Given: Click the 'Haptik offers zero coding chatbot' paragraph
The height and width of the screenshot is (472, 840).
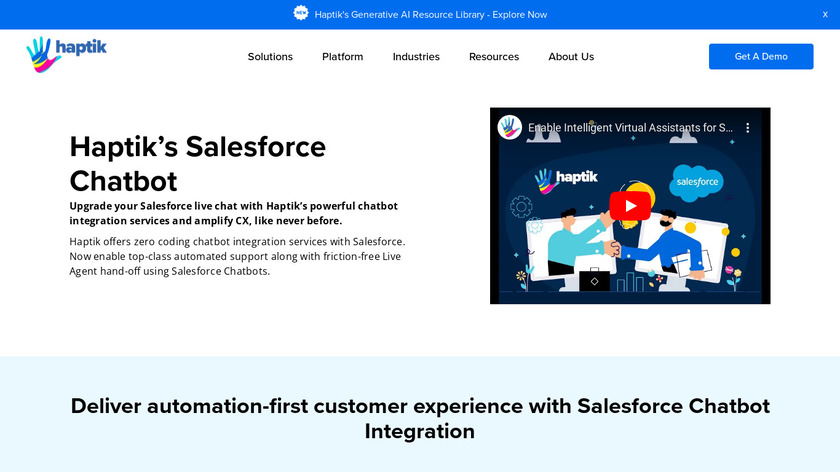Looking at the screenshot, I should pyautogui.click(x=237, y=256).
